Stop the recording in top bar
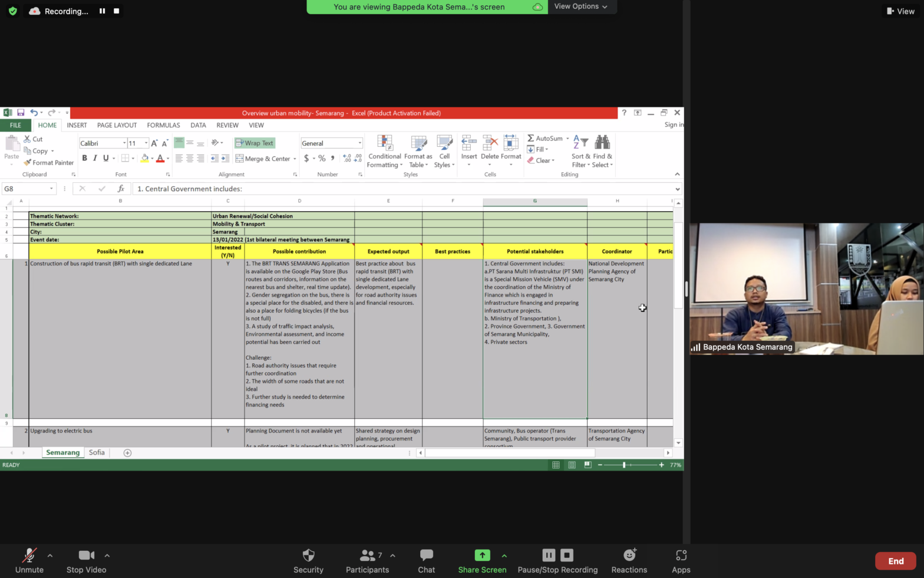924x578 pixels. coord(117,11)
